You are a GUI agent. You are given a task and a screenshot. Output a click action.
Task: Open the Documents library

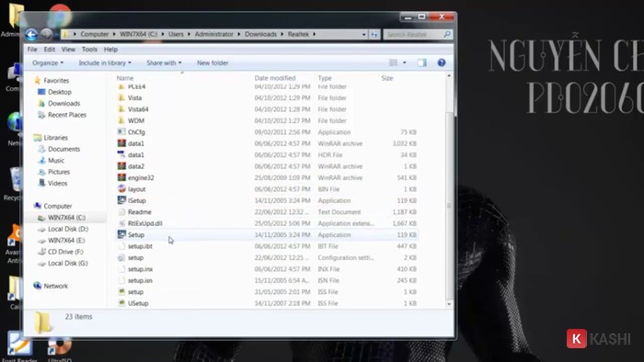coord(63,149)
